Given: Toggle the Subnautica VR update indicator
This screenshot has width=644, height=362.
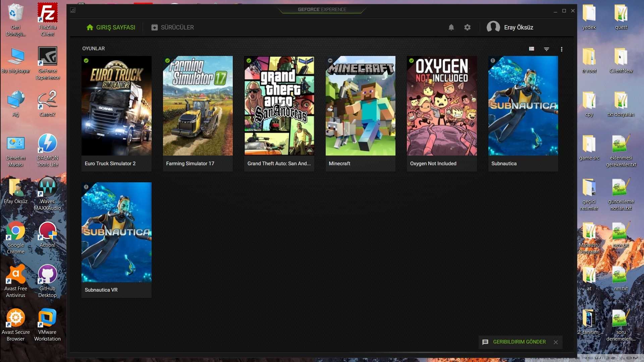Looking at the screenshot, I should pyautogui.click(x=86, y=186).
